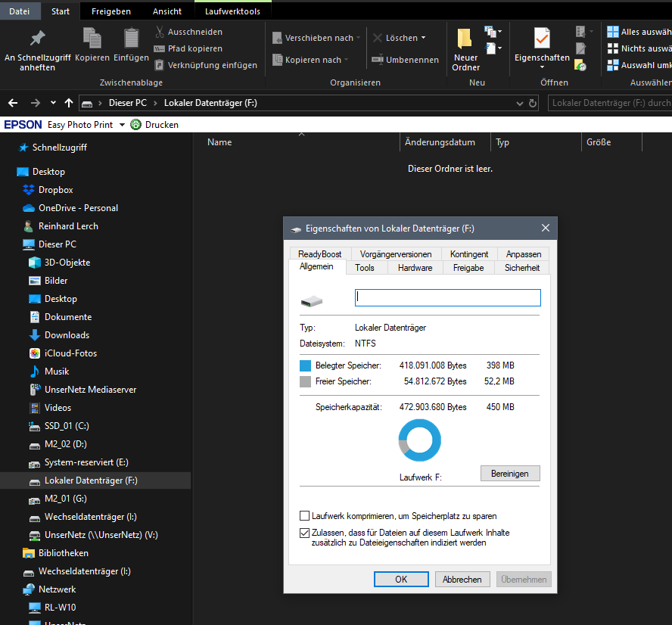
Task: Sort by the Änderungsdatum column header
Action: [440, 142]
